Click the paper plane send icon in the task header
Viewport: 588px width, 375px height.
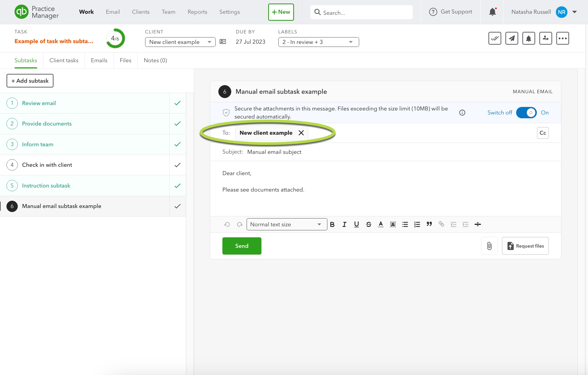coord(512,38)
